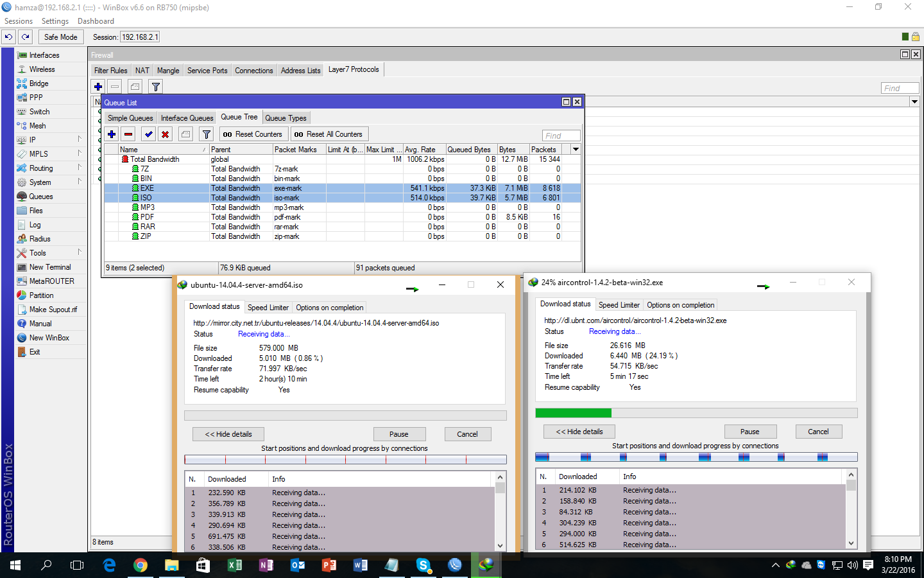The width and height of the screenshot is (924, 578).
Task: Open filter funnel in Queue List toolbar
Action: point(206,134)
